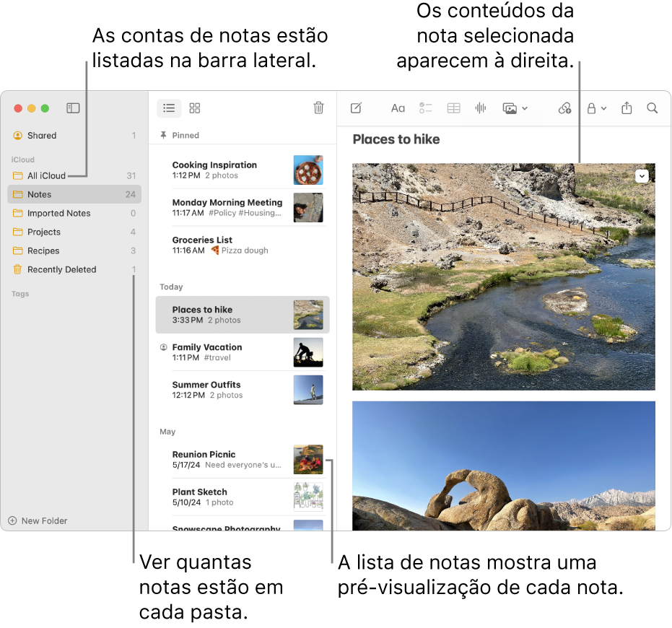Image resolution: width=672 pixels, height=628 pixels.
Task: Open the Shared section in sidebar
Action: pos(74,136)
